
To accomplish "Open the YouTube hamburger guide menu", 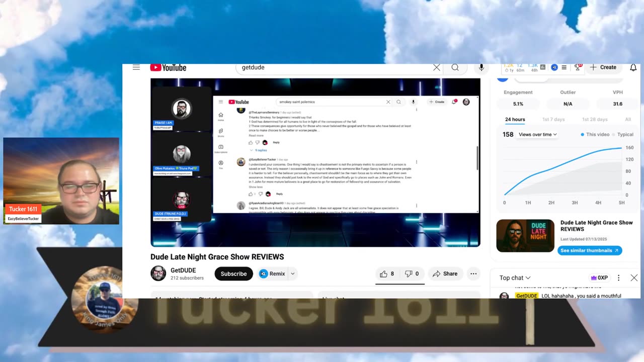I will tap(136, 67).
